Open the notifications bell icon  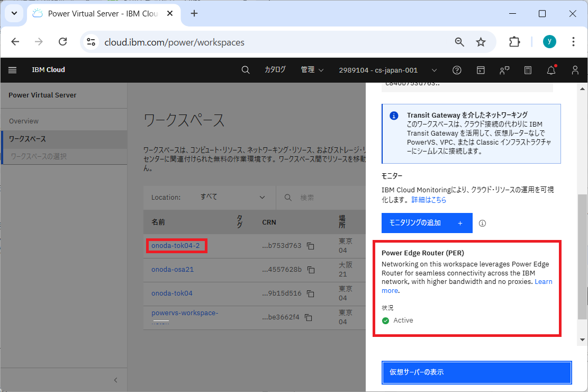click(551, 70)
